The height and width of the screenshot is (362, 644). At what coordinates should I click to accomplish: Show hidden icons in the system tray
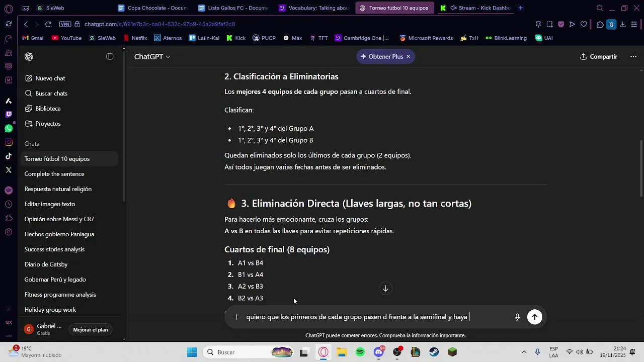tap(524, 352)
